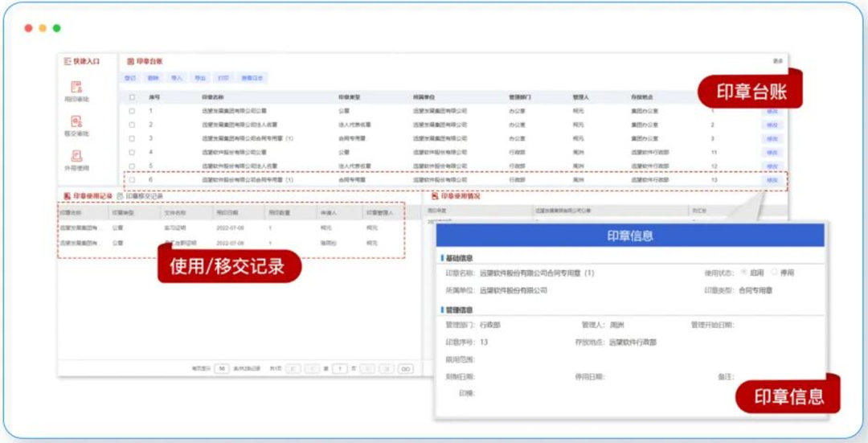Click the 登记 toolbar button
Screen dimensions: 868x443
point(130,78)
